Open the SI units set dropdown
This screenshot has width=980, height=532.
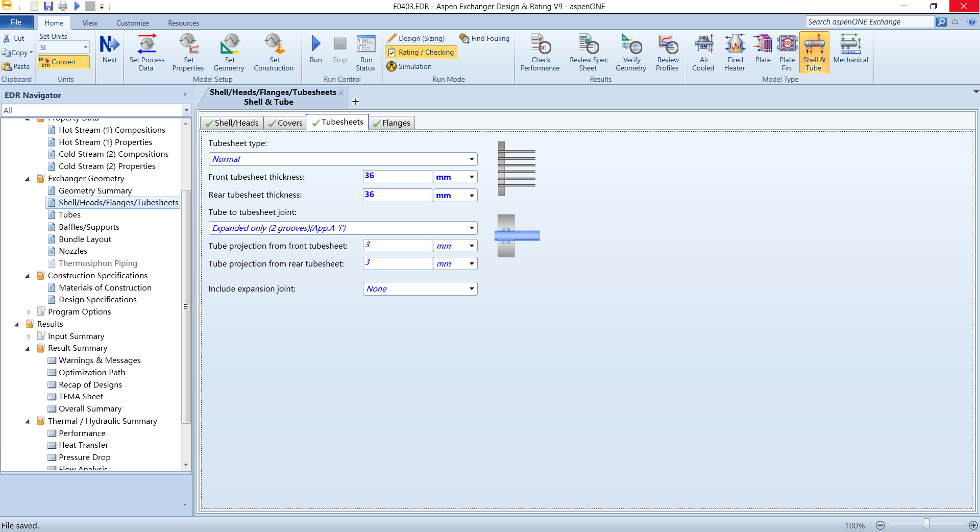tap(85, 47)
